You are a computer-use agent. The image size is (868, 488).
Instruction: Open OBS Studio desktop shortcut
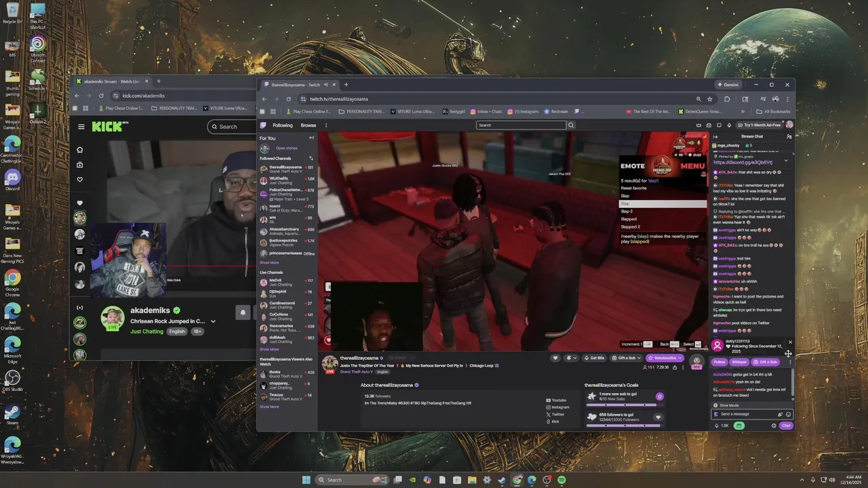12,380
